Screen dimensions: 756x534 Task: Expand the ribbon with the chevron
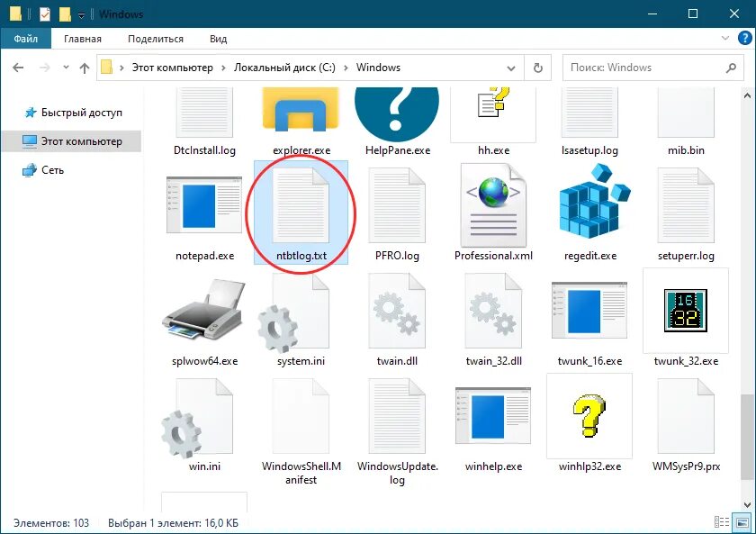(724, 38)
